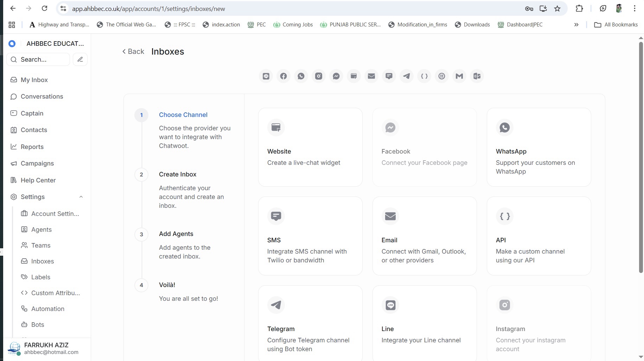Viewport: 644px width, 361px height.
Task: Click the compose pencil icon beside Search
Action: (80, 60)
